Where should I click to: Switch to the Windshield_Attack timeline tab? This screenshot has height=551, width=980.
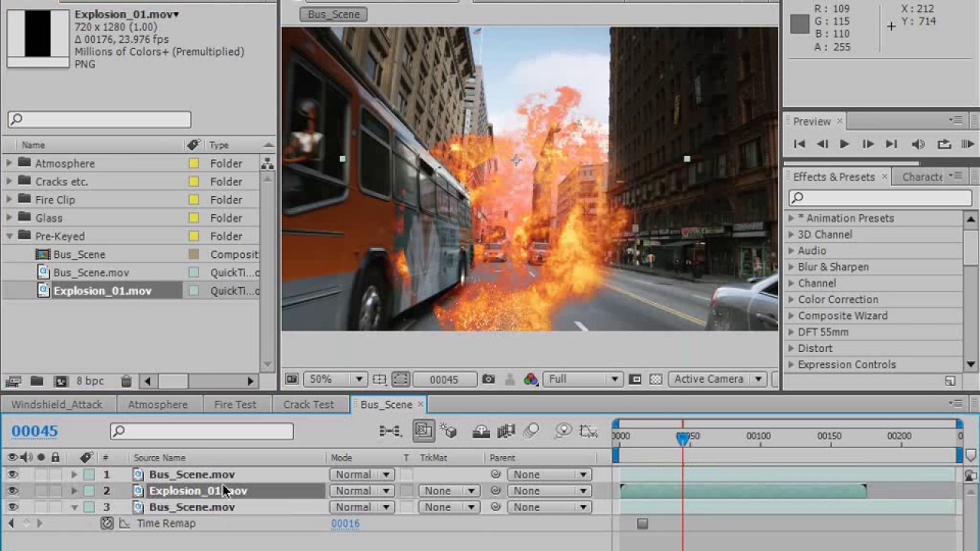tap(57, 404)
